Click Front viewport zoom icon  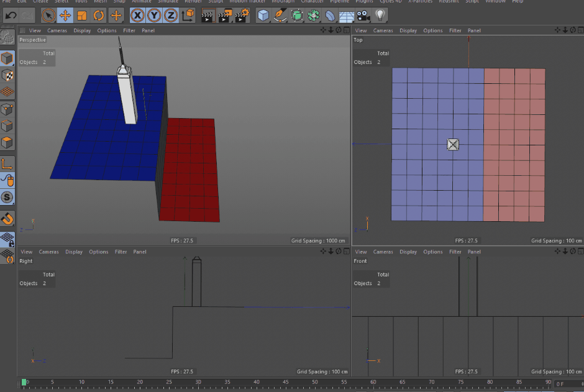(565, 251)
